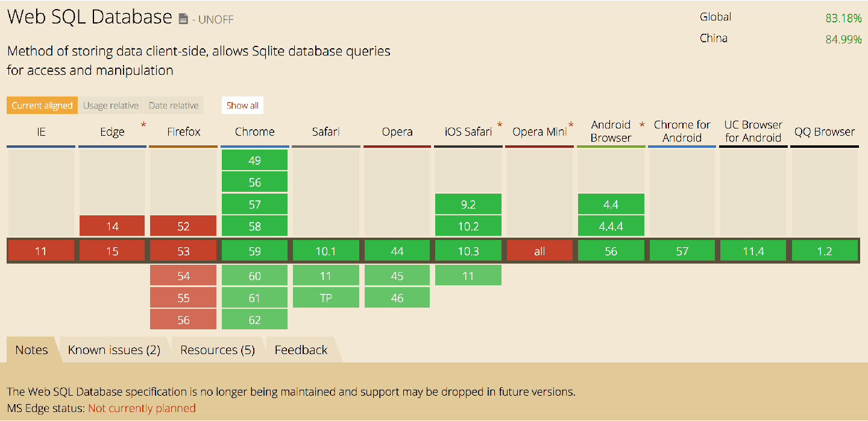The height and width of the screenshot is (421, 868).
Task: Switch to the Known issues tab
Action: click(x=113, y=349)
